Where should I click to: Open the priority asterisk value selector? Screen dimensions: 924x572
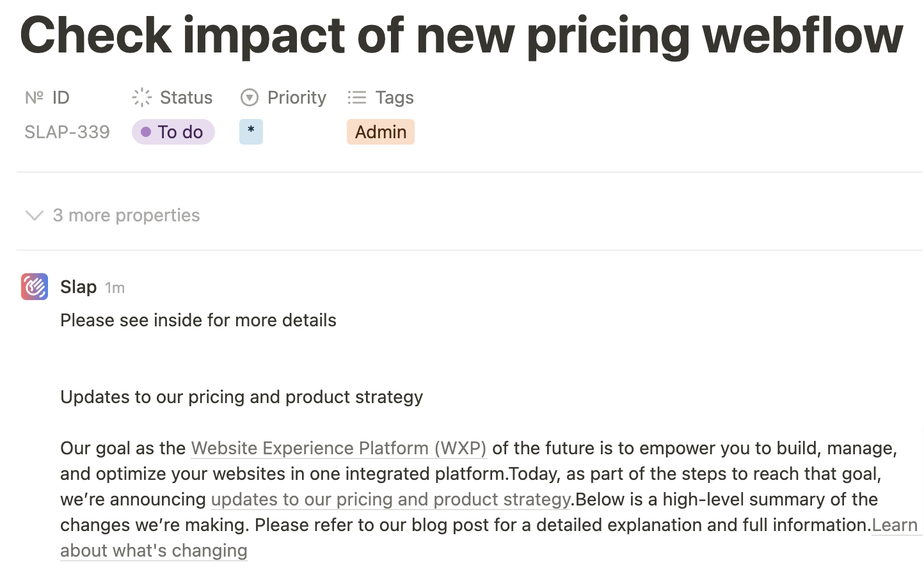coord(251,132)
